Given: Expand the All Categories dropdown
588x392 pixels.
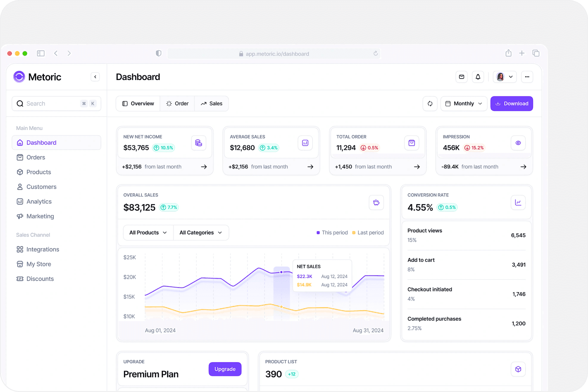Looking at the screenshot, I should [x=201, y=233].
